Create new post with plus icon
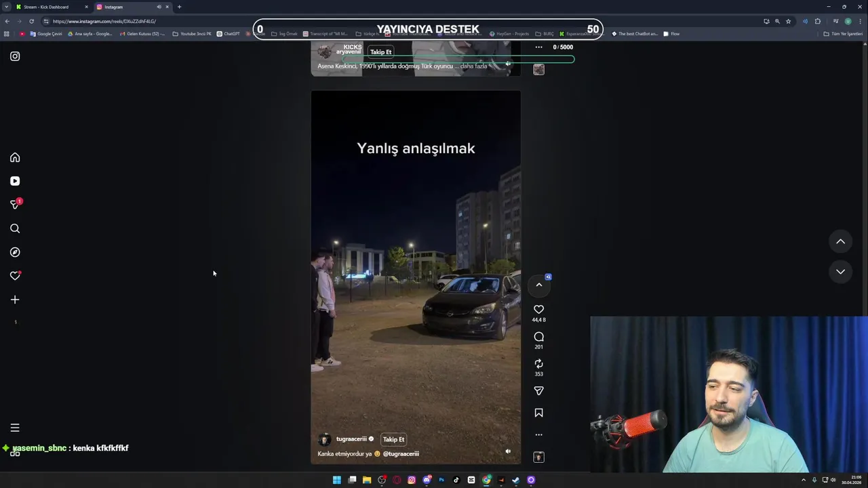 point(15,300)
